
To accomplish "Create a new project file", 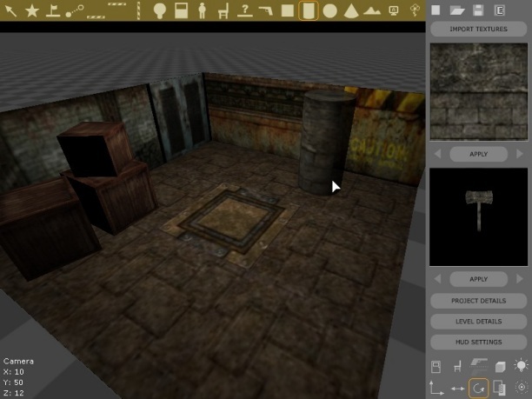I will click(x=436, y=10).
